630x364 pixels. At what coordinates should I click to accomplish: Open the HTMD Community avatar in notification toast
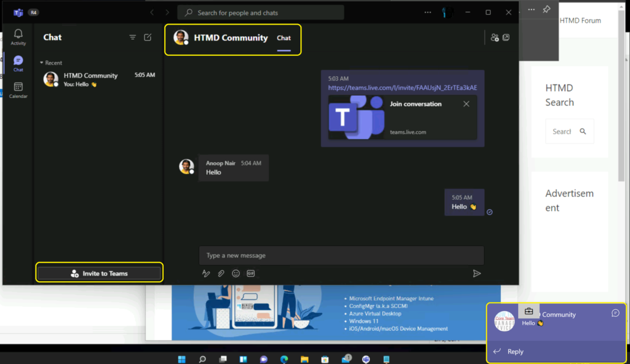(x=504, y=321)
